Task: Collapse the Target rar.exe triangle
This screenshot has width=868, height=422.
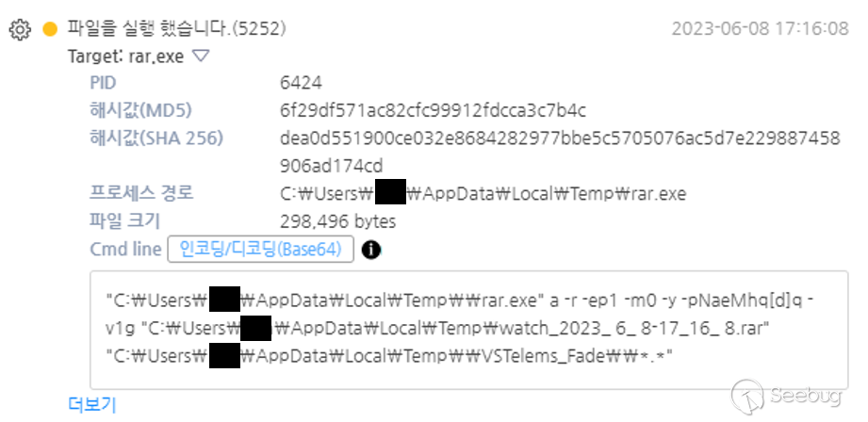Action: [201, 56]
